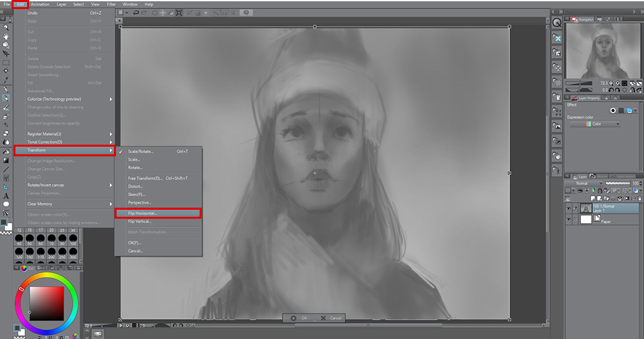
Task: Select the rectangular Selection area tool
Action: point(6,63)
